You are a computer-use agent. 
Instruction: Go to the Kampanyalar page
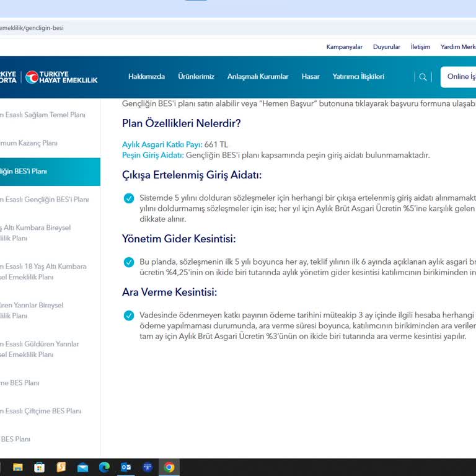click(x=344, y=46)
